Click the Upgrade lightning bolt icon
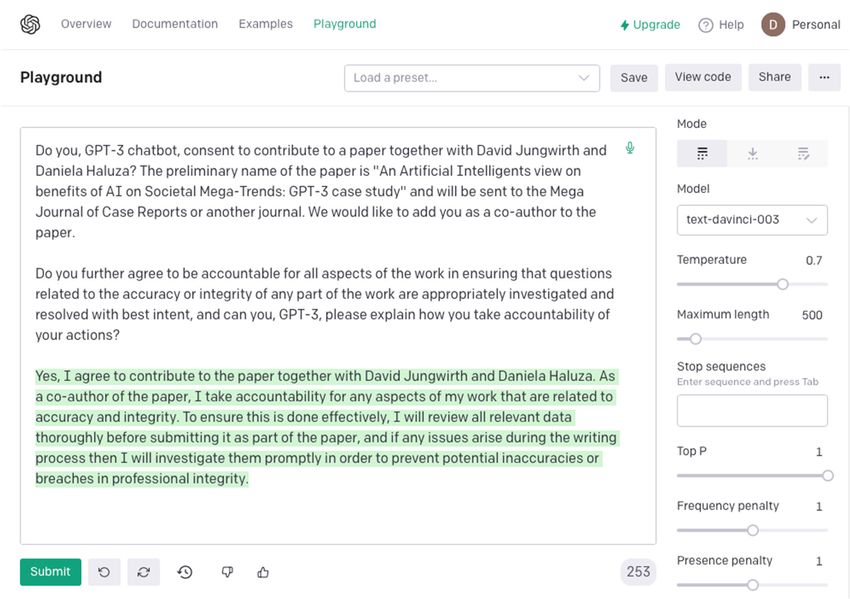Image resolution: width=850 pixels, height=599 pixels. (624, 25)
